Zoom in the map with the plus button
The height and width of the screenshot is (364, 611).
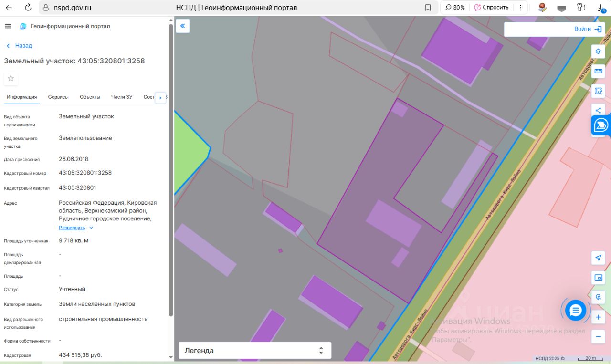(x=598, y=317)
